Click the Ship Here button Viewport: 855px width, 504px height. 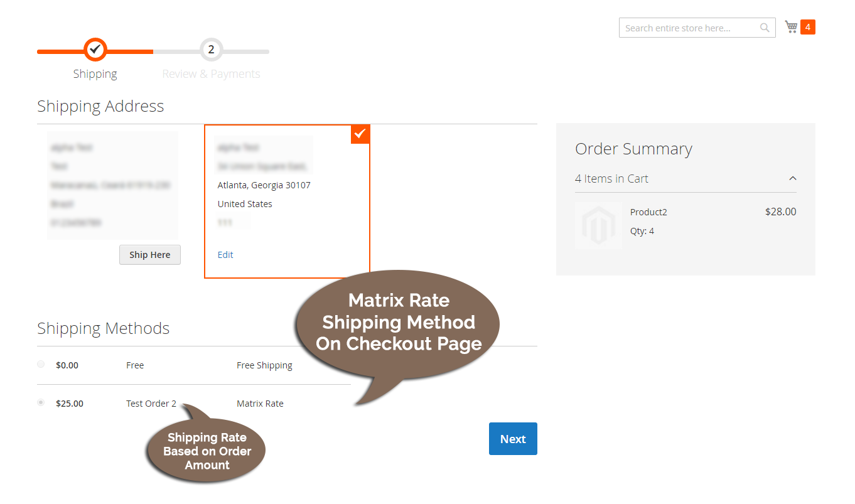[x=149, y=255]
